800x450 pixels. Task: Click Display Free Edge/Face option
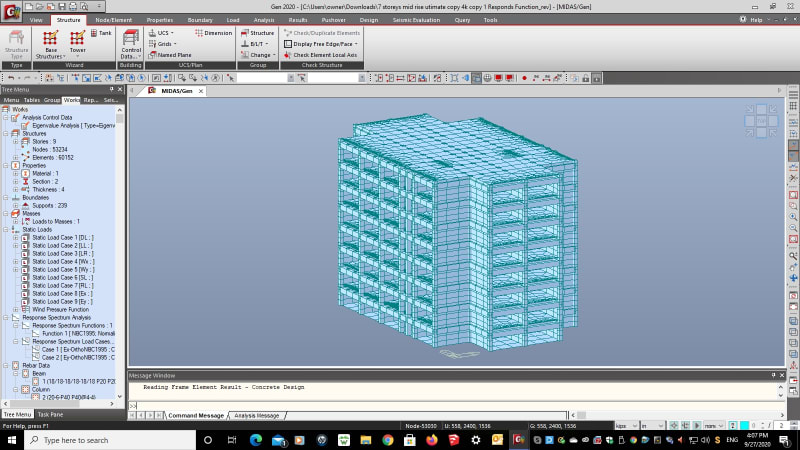click(321, 44)
